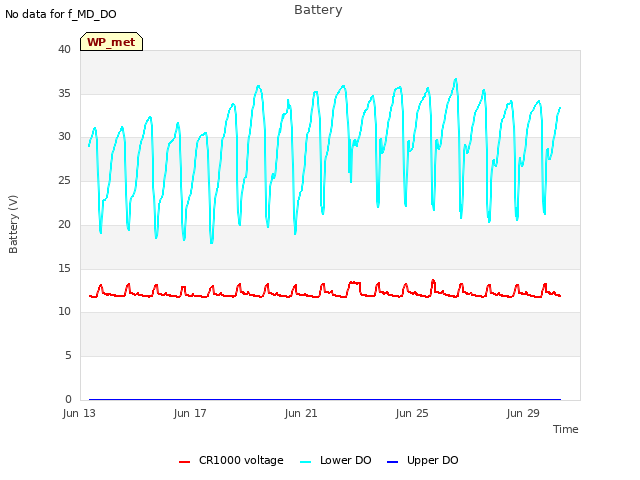Viewport: 640px width, 480px height.
Task: Toggle the Upper DO legend entry
Action: (x=422, y=460)
